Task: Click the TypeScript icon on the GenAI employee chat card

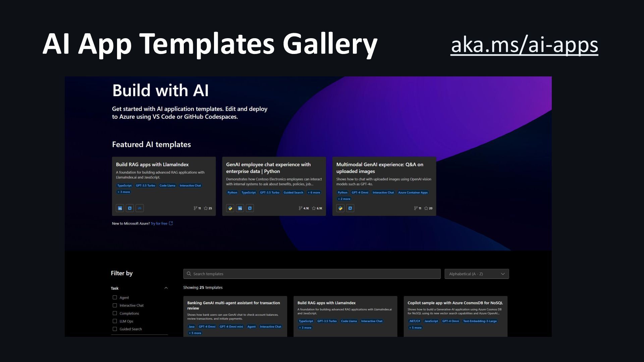Action: pos(240,208)
